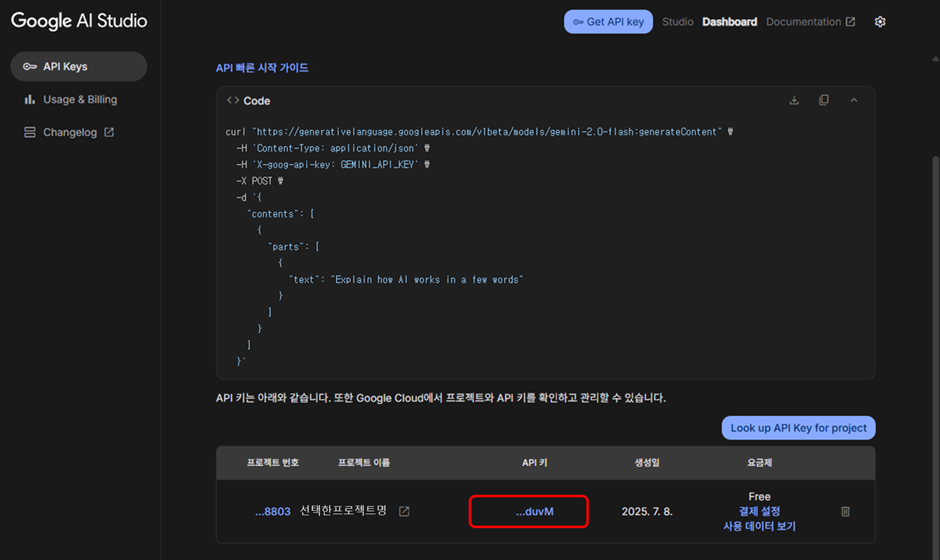The height and width of the screenshot is (560, 940).
Task: Click the Free plan label
Action: [759, 496]
